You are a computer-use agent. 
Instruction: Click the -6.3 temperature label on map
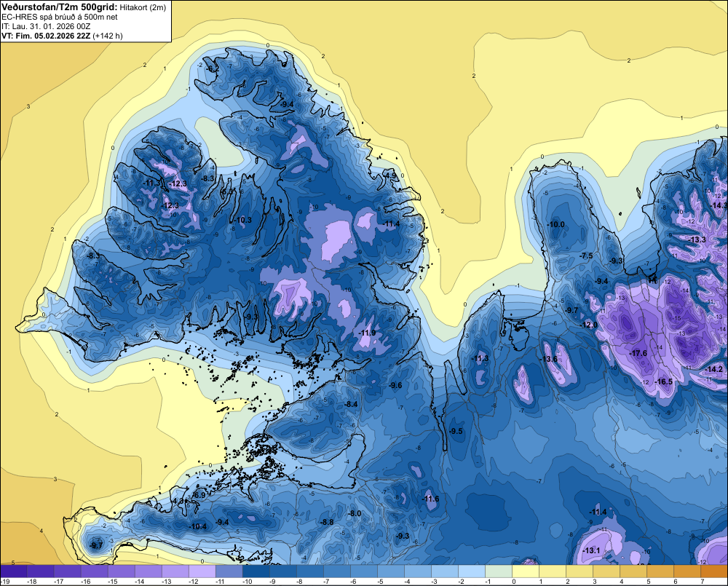coord(226,191)
